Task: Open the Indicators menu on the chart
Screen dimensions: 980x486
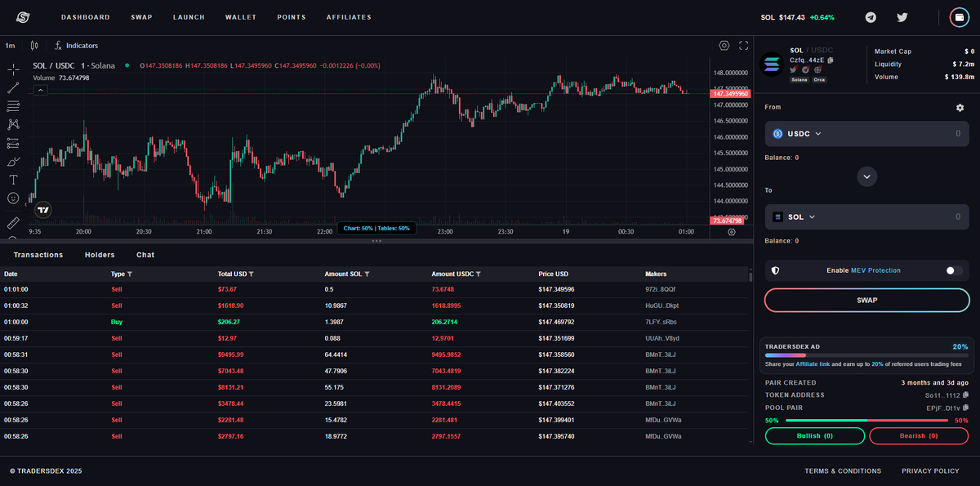Action: [x=76, y=46]
